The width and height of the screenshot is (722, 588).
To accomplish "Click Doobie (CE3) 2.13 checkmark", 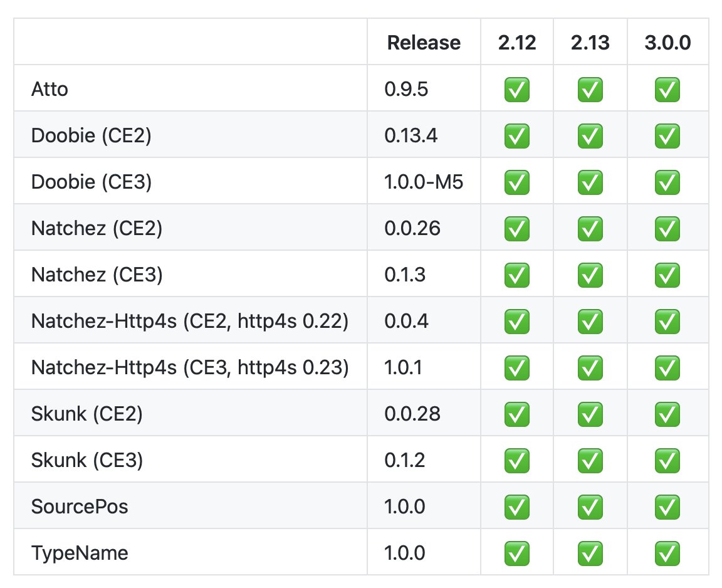I will (x=590, y=182).
